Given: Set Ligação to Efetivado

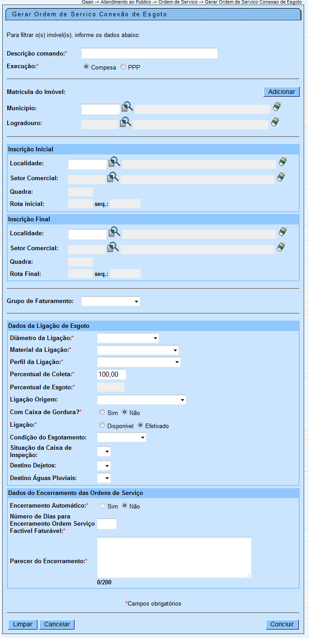Looking at the screenshot, I should click(x=140, y=425).
